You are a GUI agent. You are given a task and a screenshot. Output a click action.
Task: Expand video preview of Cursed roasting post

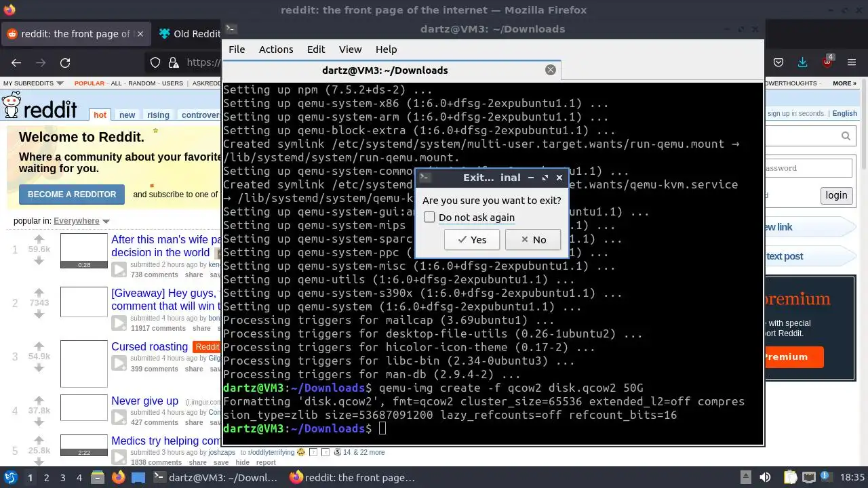click(x=119, y=363)
